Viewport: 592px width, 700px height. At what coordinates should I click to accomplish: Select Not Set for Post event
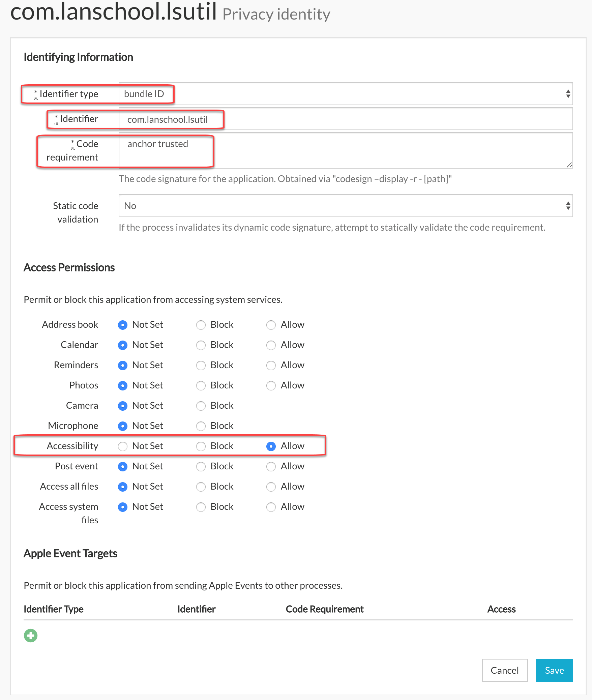pos(123,466)
